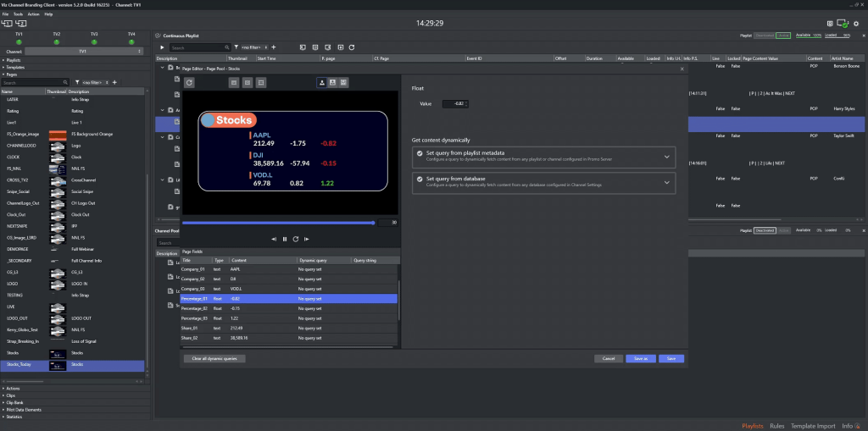Pause the page preview playback
868x431 pixels.
tap(284, 239)
